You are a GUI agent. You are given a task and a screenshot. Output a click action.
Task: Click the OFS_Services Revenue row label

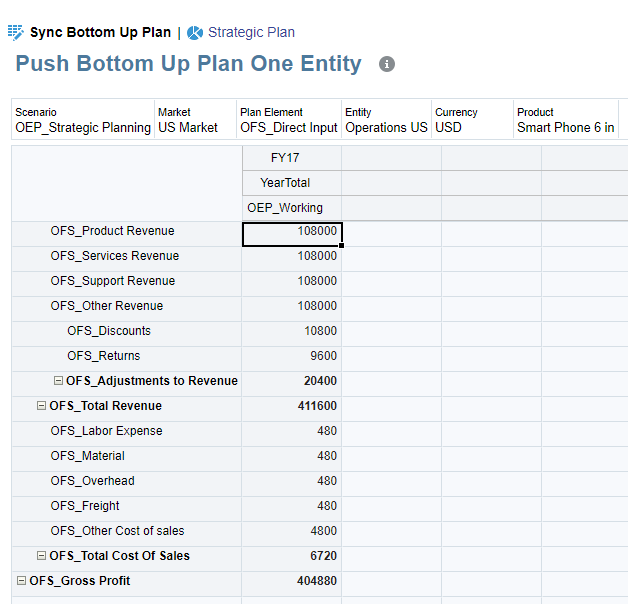point(115,256)
